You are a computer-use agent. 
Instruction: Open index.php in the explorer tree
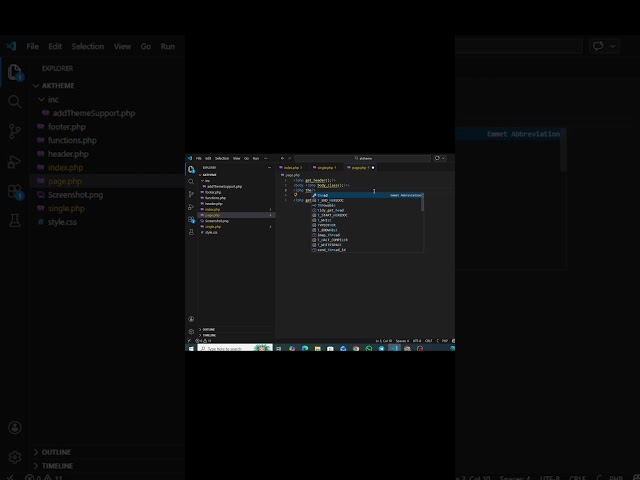pyautogui.click(x=213, y=209)
